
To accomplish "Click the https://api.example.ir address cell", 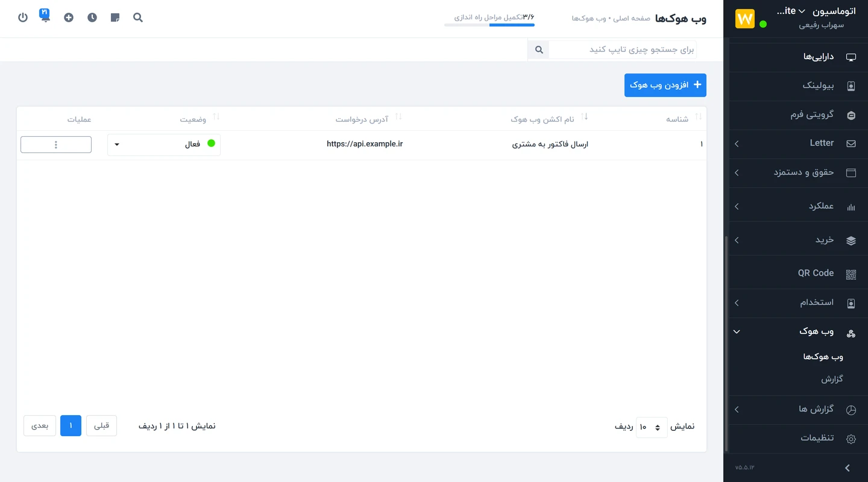I will (365, 145).
